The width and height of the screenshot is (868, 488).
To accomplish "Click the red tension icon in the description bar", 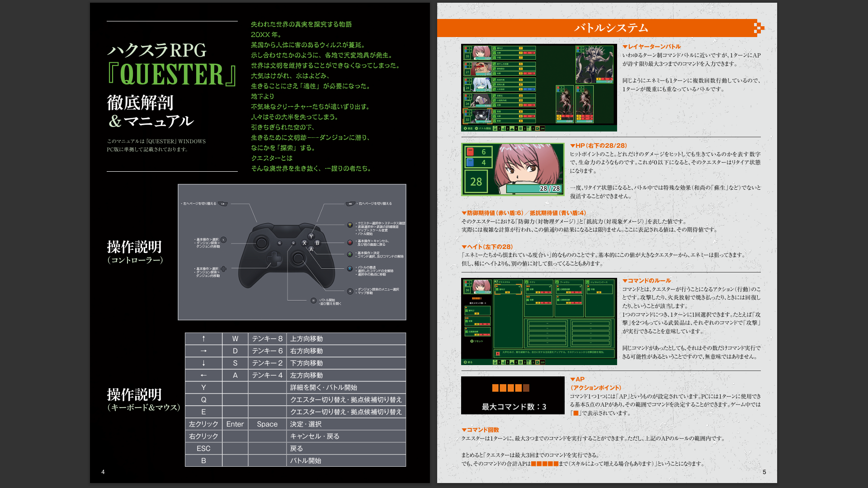I will point(497,353).
